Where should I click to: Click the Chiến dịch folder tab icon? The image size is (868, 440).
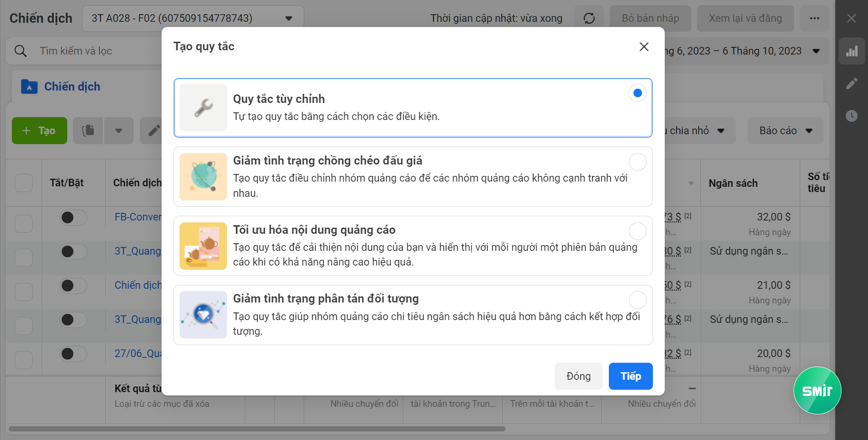pyautogui.click(x=29, y=87)
